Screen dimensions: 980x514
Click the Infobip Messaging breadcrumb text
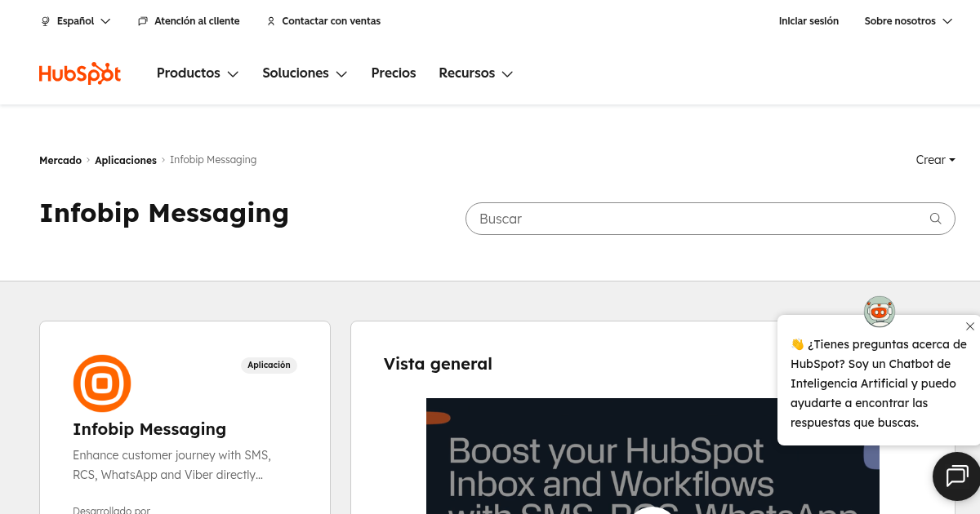click(213, 160)
